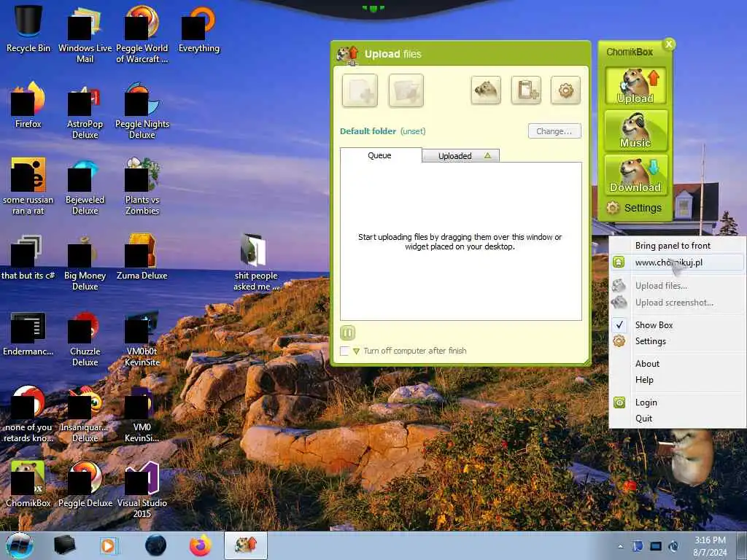Show hidden tray icons arrow
The image size is (747, 560).
point(620,546)
